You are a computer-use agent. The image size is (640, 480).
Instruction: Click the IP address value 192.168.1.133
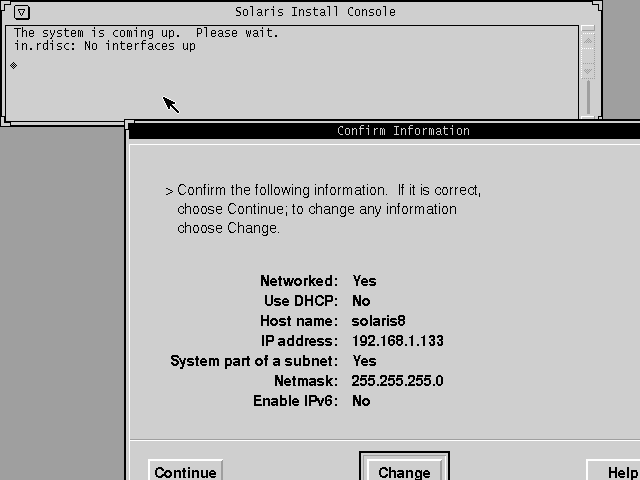[398, 341]
